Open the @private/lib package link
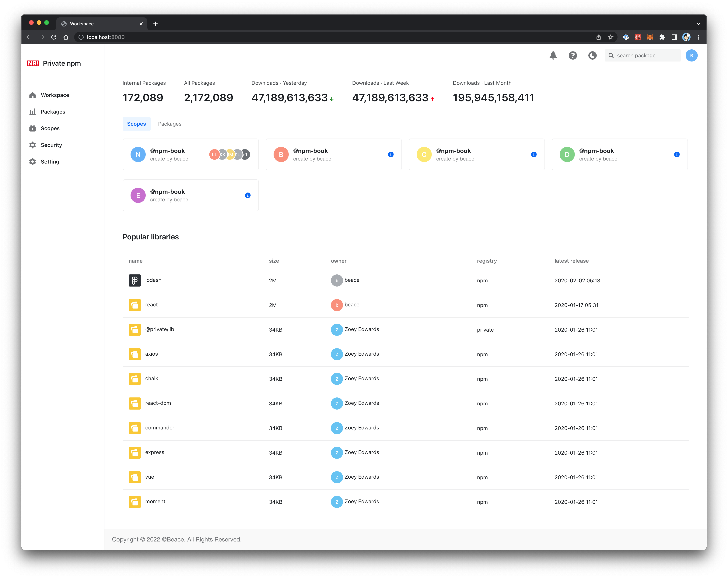The image size is (728, 578). pyautogui.click(x=159, y=329)
